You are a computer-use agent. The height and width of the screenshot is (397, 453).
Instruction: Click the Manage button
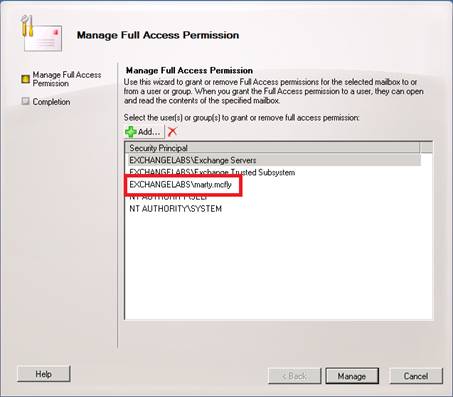pos(352,376)
